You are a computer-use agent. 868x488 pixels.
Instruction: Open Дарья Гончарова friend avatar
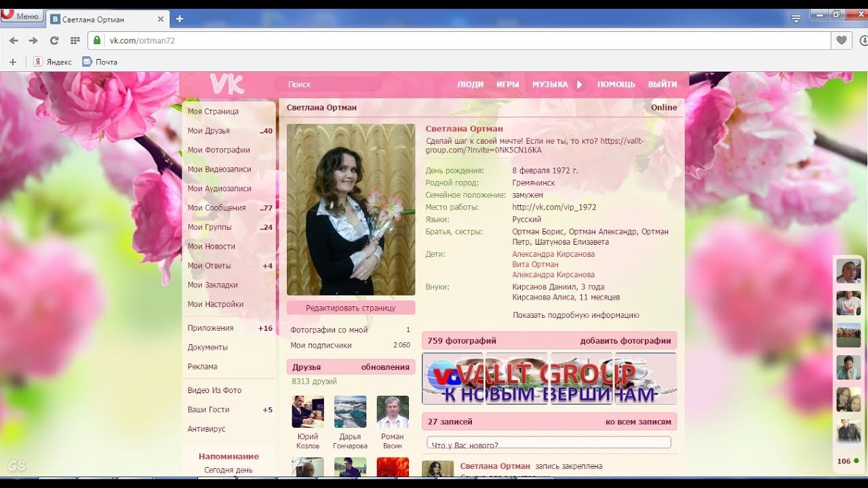[x=350, y=411]
